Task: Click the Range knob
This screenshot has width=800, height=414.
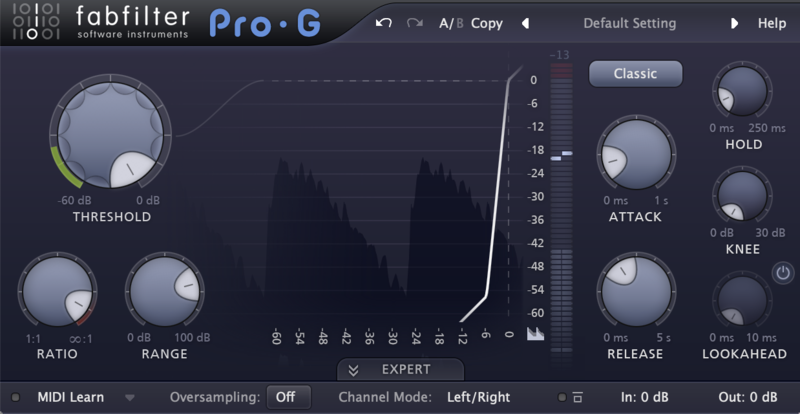Action: pyautogui.click(x=165, y=291)
